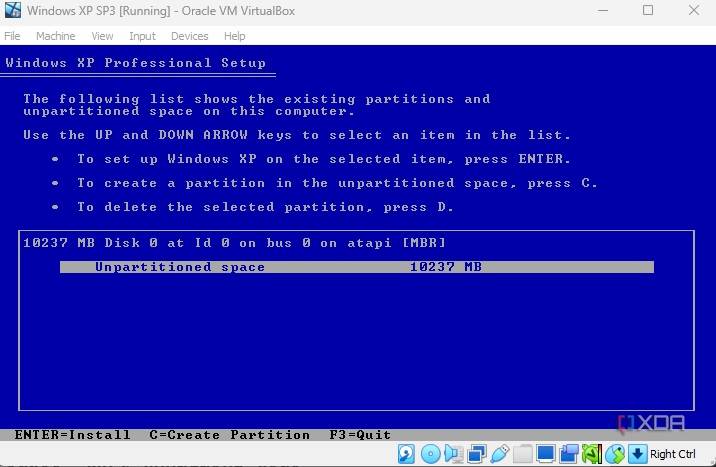Click the display status icon

pos(546,454)
